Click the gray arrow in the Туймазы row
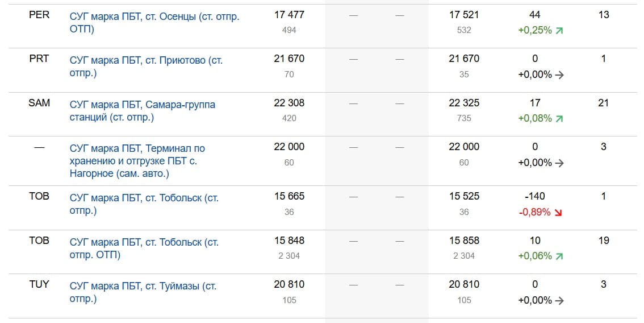The width and height of the screenshot is (644, 323). (559, 300)
